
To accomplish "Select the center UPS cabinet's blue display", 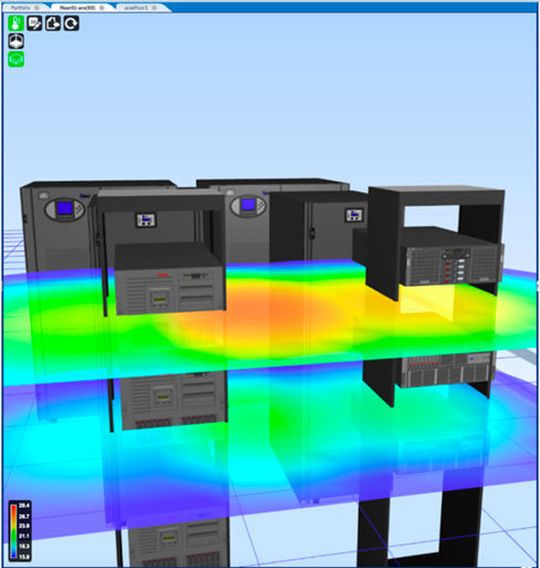I will [248, 204].
